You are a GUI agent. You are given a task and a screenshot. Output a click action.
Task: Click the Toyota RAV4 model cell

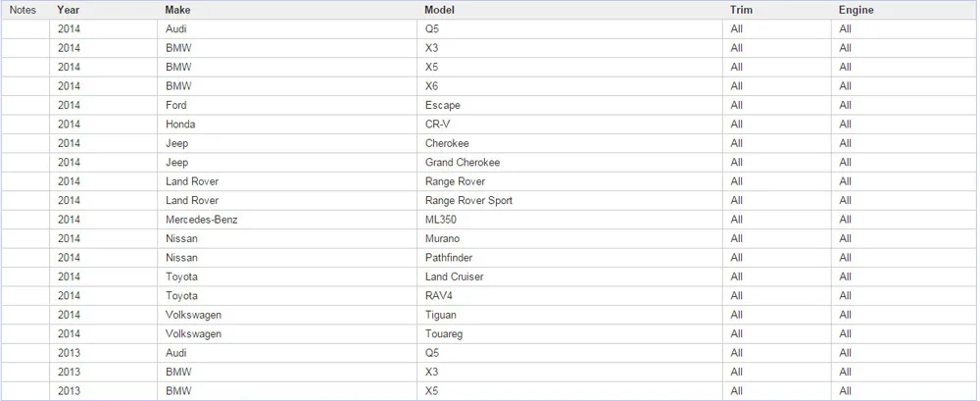click(x=569, y=296)
